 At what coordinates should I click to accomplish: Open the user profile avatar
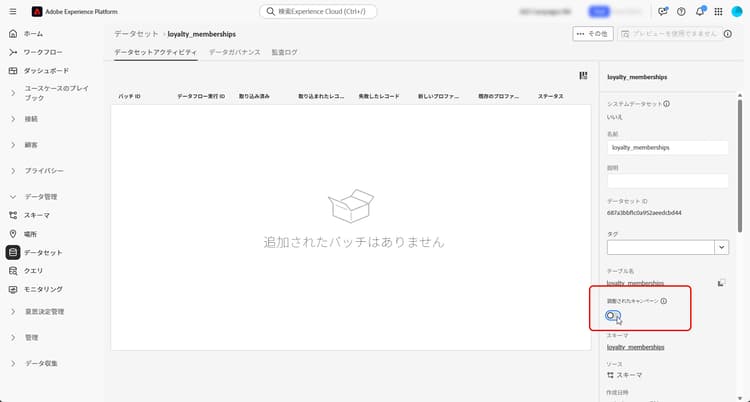click(x=737, y=11)
